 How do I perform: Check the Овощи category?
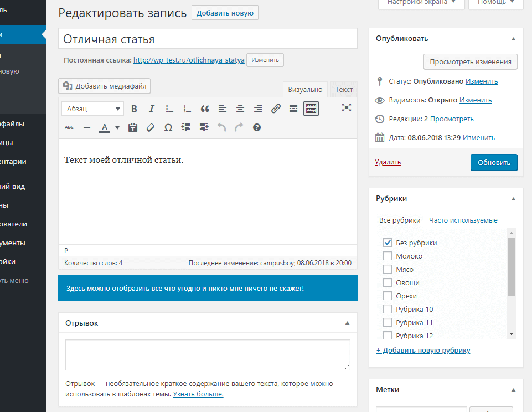tap(387, 282)
